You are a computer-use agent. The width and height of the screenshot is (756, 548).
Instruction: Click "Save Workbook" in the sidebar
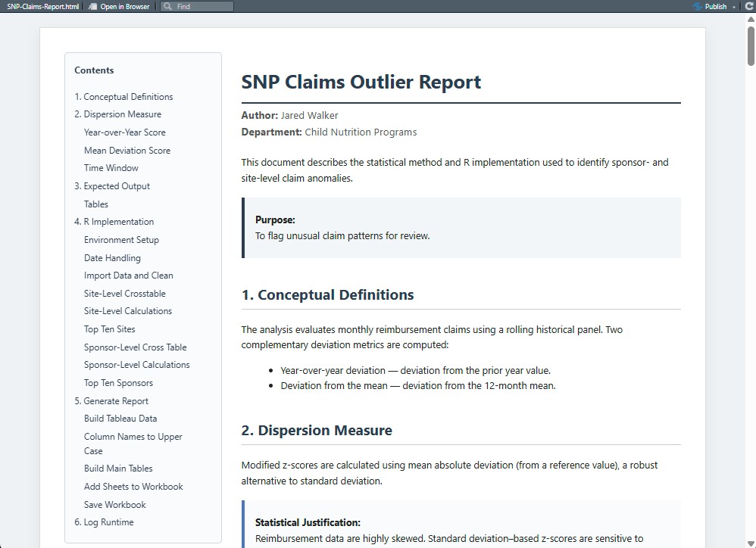[x=114, y=504]
